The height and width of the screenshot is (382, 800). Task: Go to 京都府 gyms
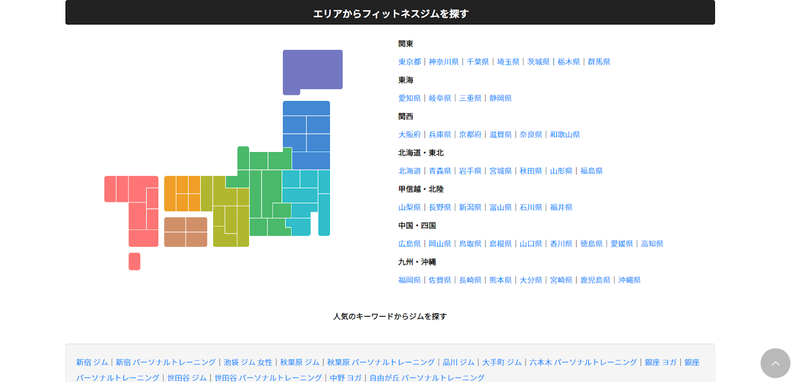(470, 135)
